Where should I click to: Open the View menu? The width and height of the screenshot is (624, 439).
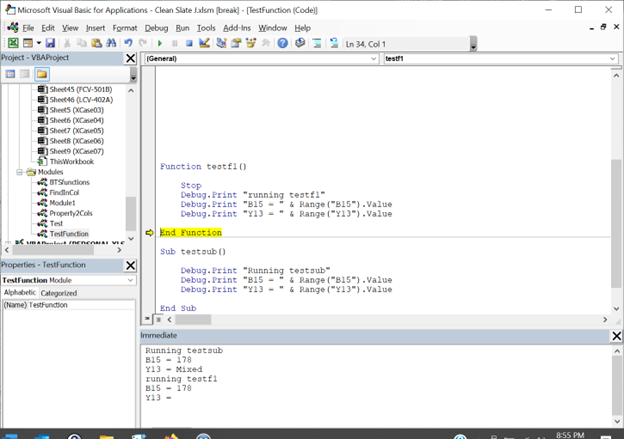coord(70,28)
